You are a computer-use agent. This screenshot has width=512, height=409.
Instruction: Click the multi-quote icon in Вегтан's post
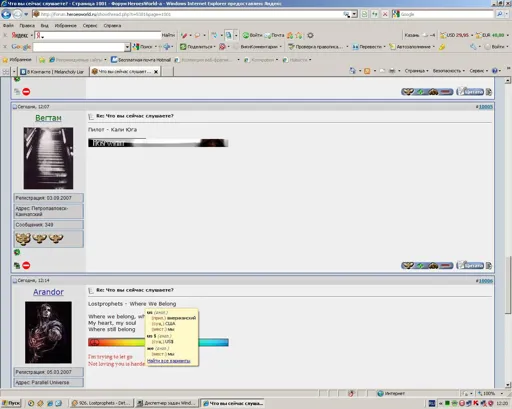coord(489,266)
